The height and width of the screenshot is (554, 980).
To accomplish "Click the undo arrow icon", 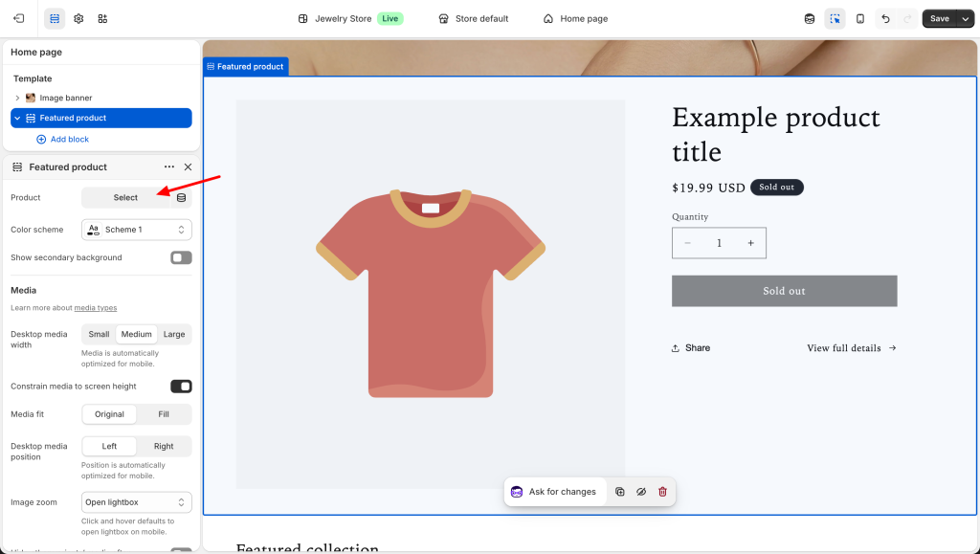I will click(885, 18).
